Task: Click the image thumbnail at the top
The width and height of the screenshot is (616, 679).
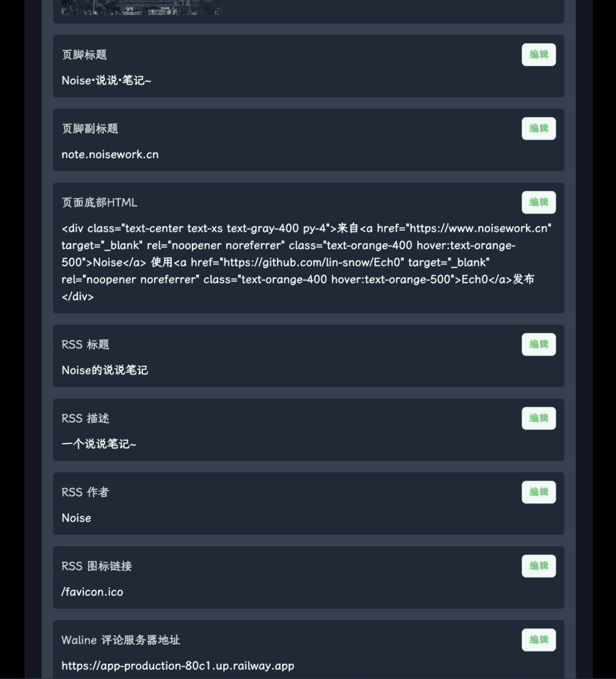Action: pos(141,8)
